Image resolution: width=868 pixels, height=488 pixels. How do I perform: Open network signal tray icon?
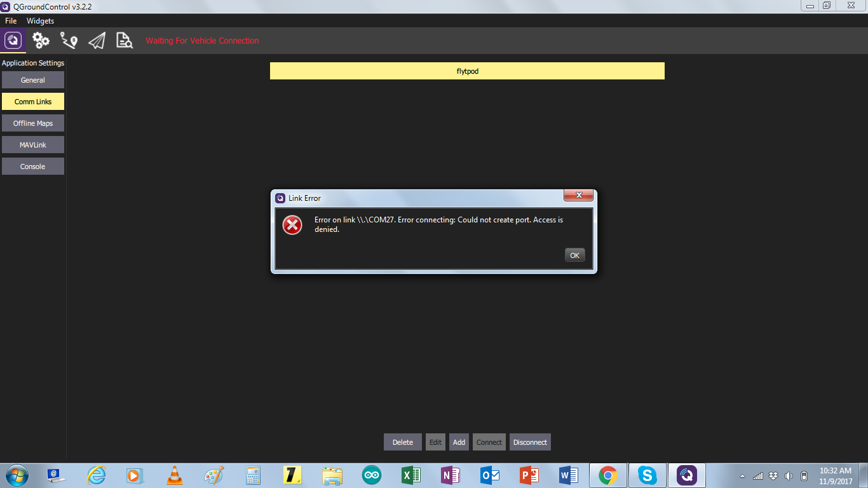(758, 476)
